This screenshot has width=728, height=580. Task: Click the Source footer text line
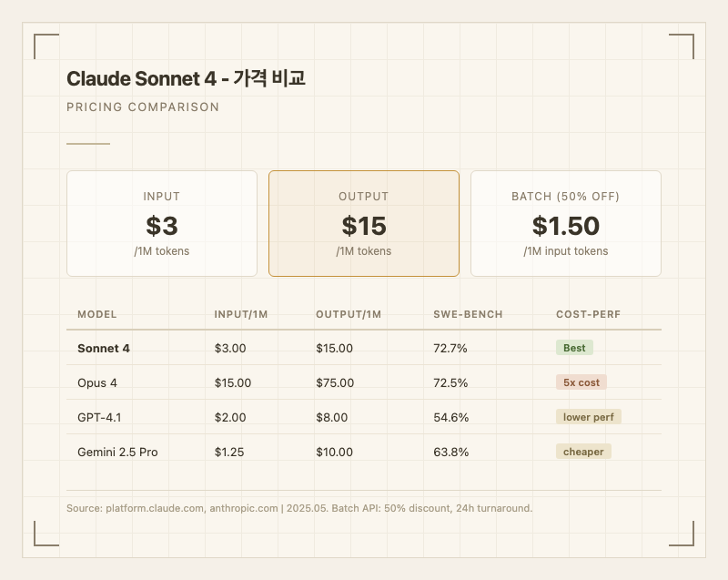coord(299,508)
